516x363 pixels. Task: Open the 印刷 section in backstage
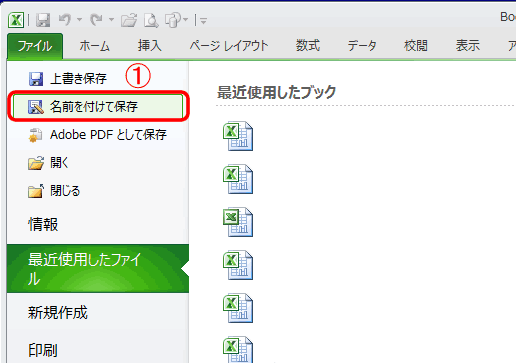pos(43,350)
